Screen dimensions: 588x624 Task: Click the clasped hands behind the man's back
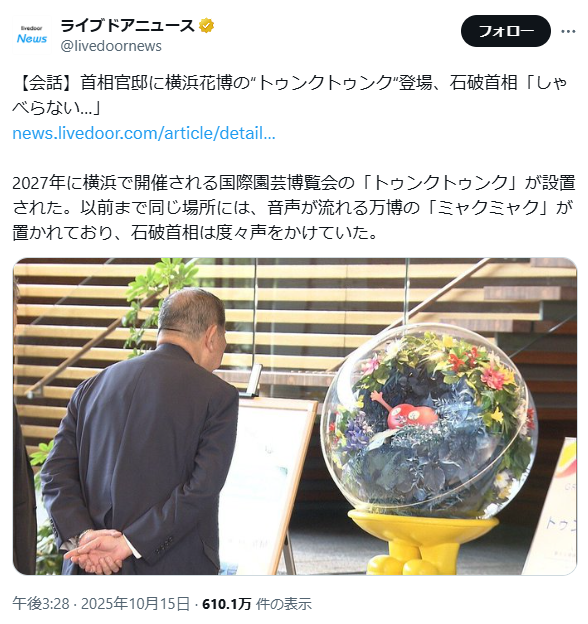(99, 550)
